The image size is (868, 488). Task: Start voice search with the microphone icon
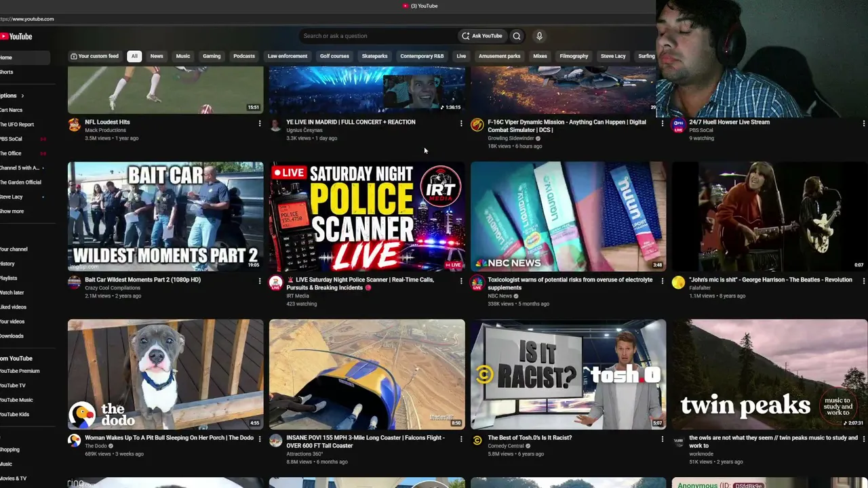(x=539, y=36)
